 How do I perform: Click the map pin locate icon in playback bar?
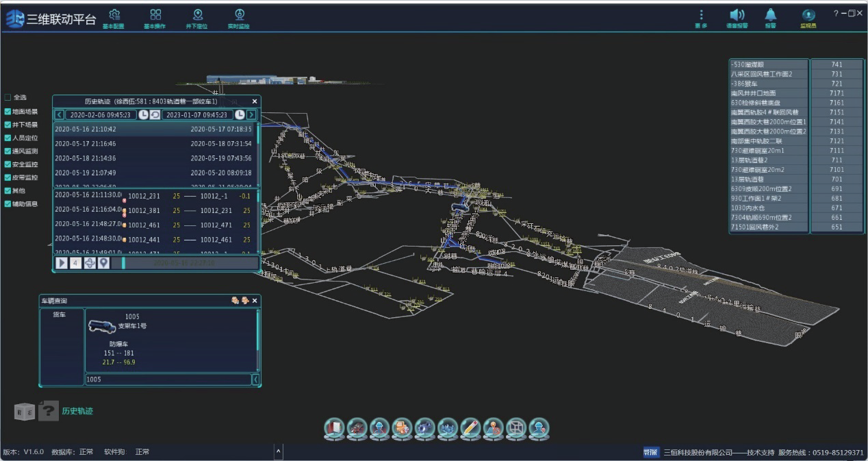coord(103,263)
